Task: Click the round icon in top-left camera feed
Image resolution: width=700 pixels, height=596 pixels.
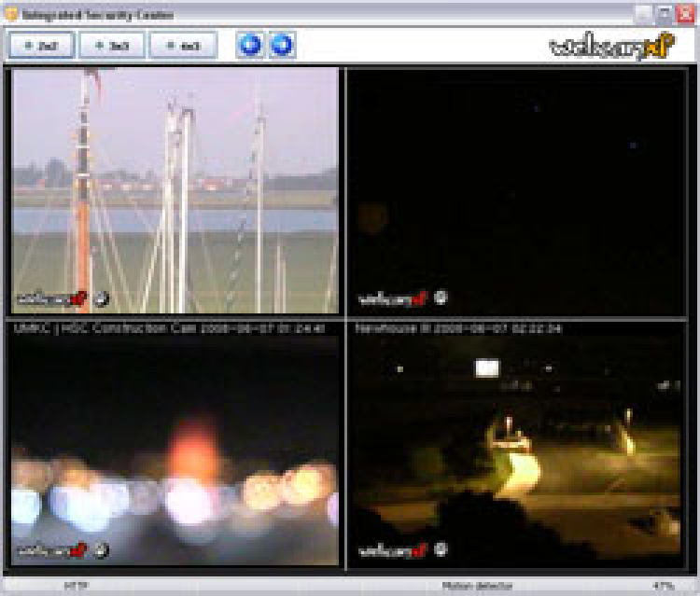Action: click(x=101, y=298)
